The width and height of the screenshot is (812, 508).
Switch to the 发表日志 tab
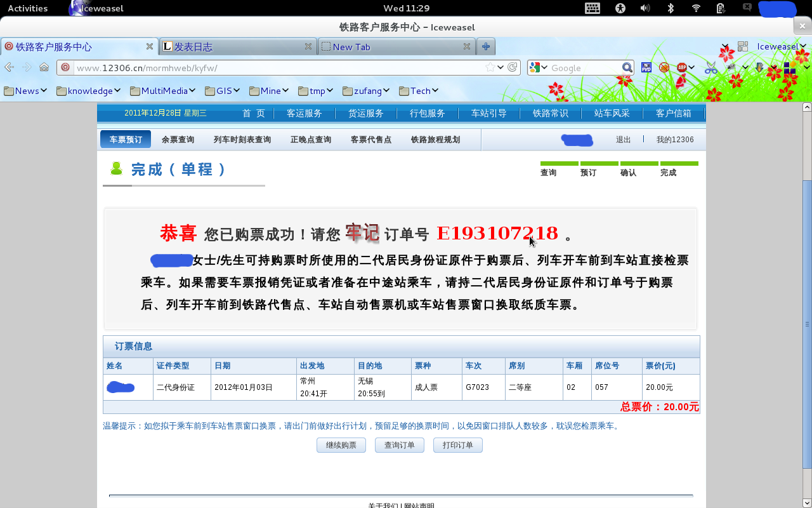tap(238, 46)
